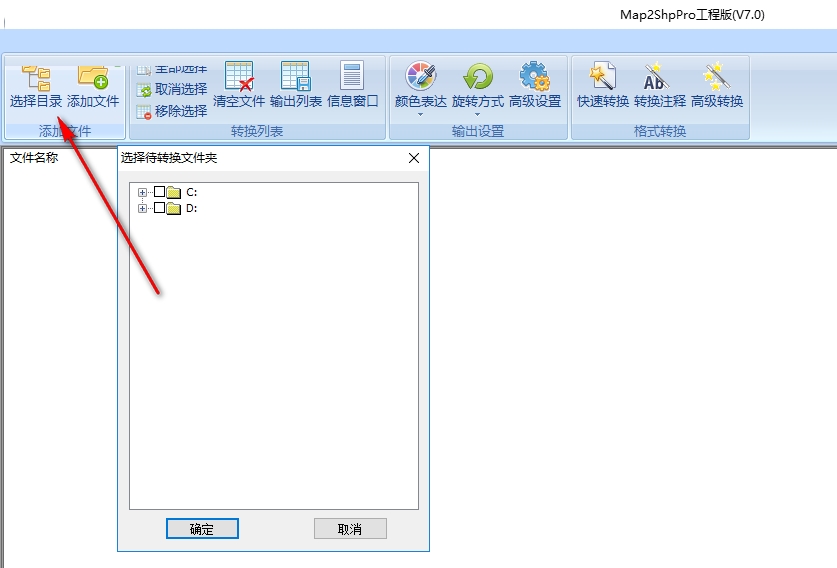Click 移除选择 to remove selected

[172, 112]
